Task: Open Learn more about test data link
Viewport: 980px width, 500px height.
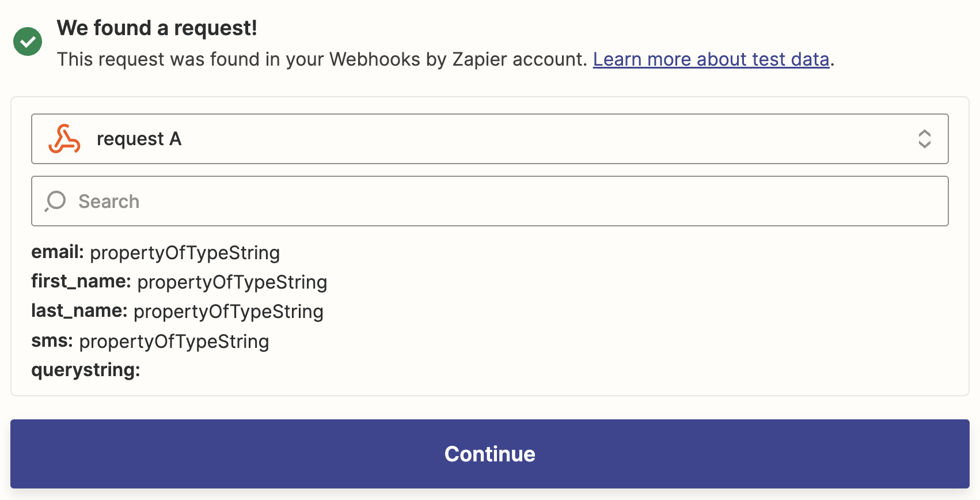Action: [x=711, y=59]
